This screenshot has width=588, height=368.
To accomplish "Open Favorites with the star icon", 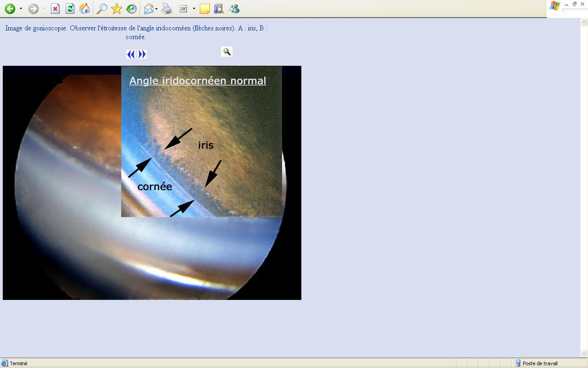I will [x=117, y=9].
